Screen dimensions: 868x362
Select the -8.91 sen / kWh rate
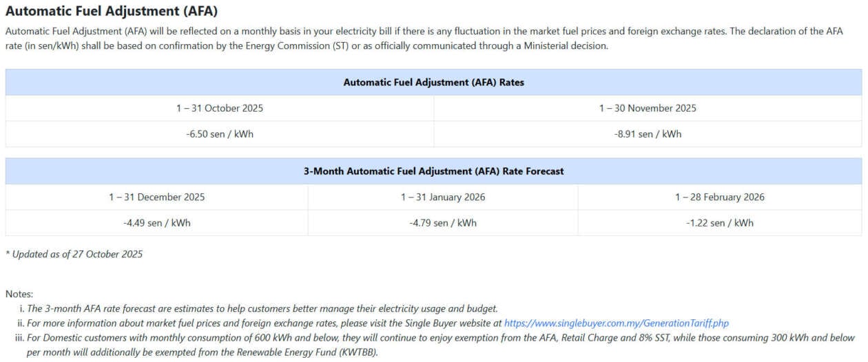(648, 134)
